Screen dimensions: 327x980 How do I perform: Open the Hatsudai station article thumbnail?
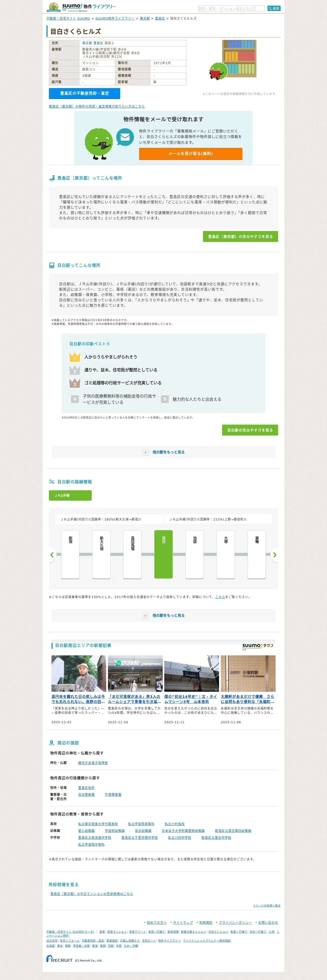point(192,673)
